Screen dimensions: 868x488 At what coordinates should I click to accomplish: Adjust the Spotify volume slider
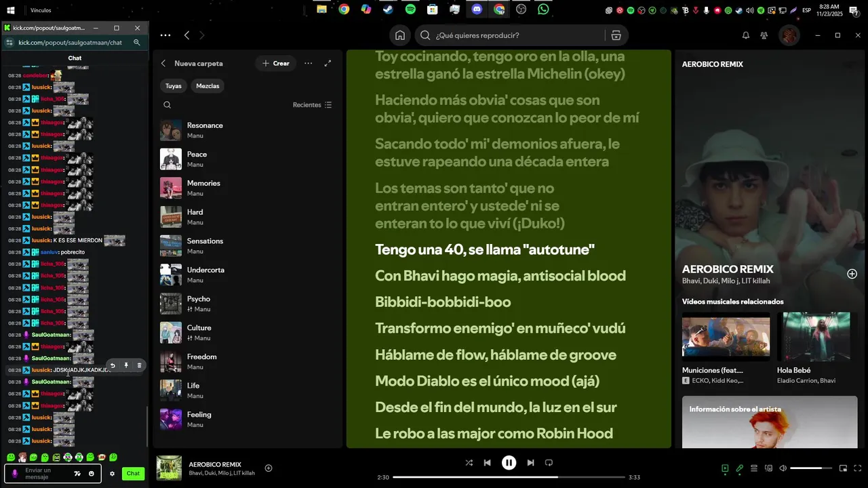point(811,468)
